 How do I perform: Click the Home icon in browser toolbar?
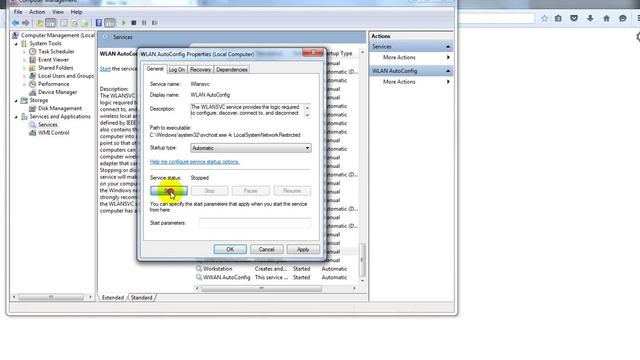click(607, 18)
